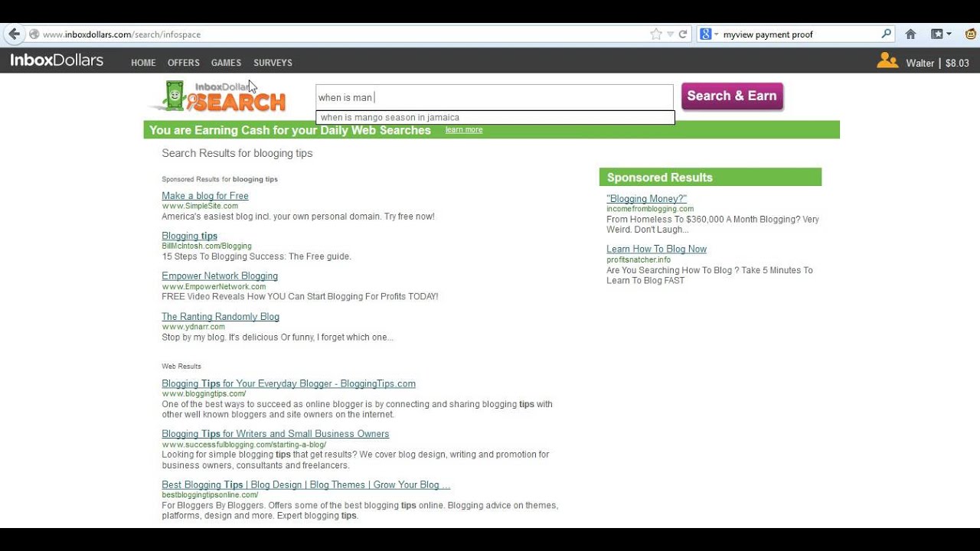Click the browser address bar URL
Screen dimensions: 980x551
[x=122, y=34]
